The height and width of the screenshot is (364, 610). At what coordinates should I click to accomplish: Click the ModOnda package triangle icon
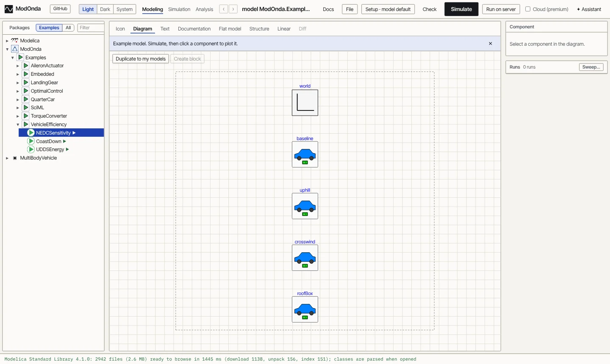(x=15, y=49)
